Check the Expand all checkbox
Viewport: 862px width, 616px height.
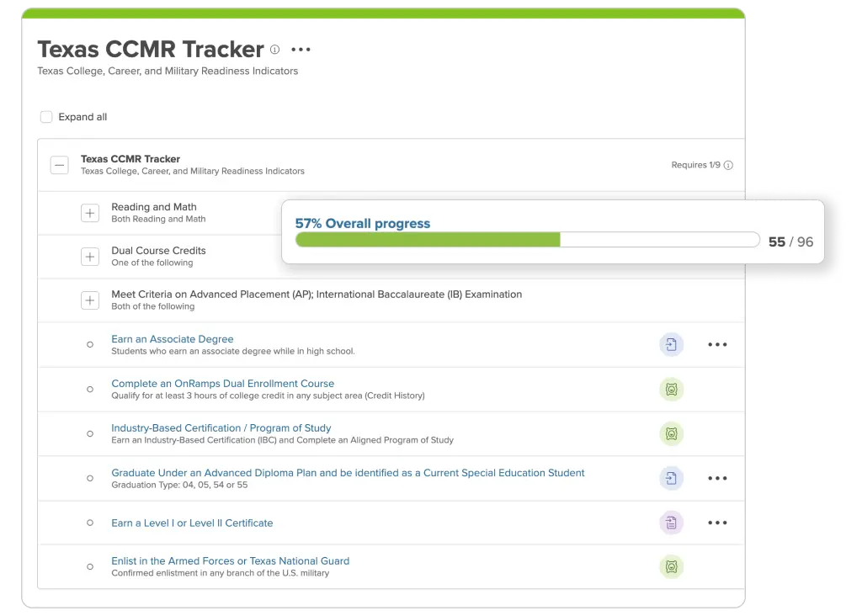point(46,116)
